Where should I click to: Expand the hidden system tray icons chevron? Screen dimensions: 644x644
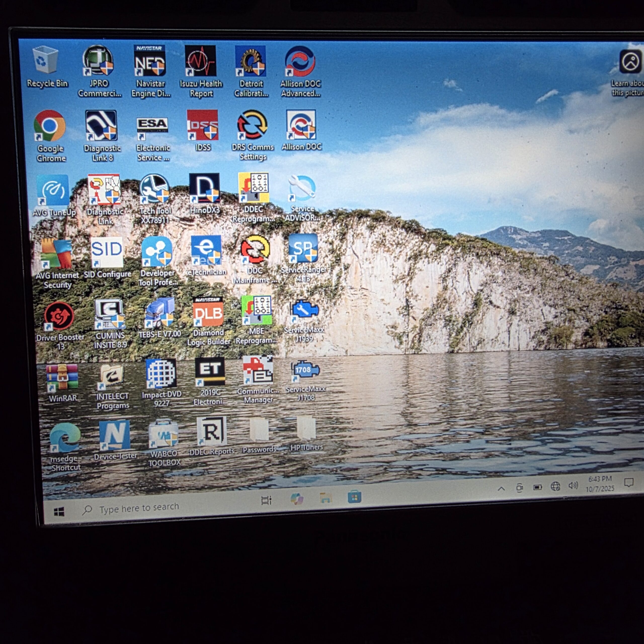coord(501,489)
